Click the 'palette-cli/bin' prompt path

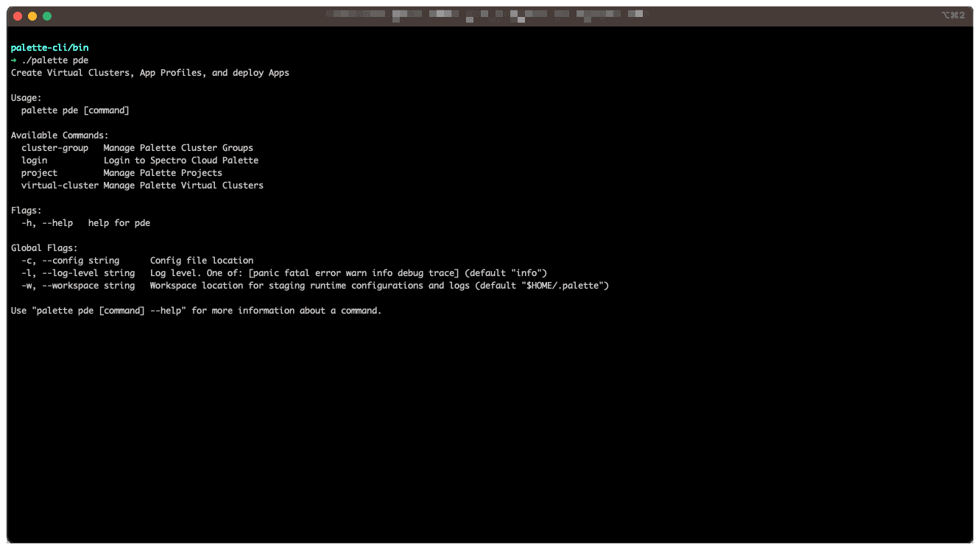pos(50,48)
